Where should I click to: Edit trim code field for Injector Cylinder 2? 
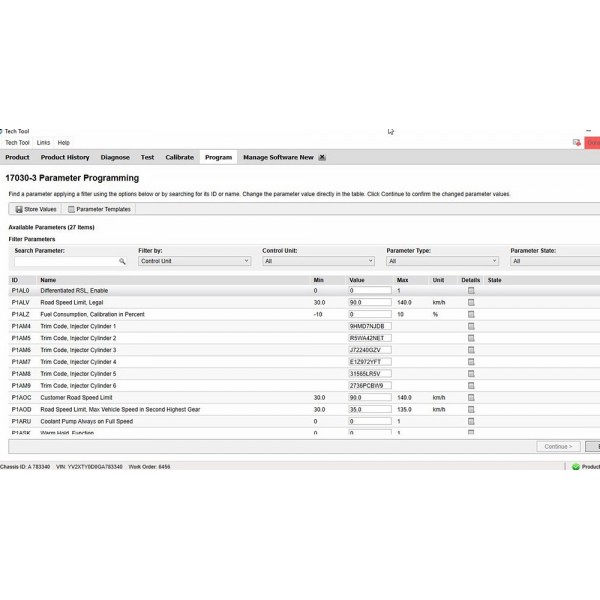(370, 338)
